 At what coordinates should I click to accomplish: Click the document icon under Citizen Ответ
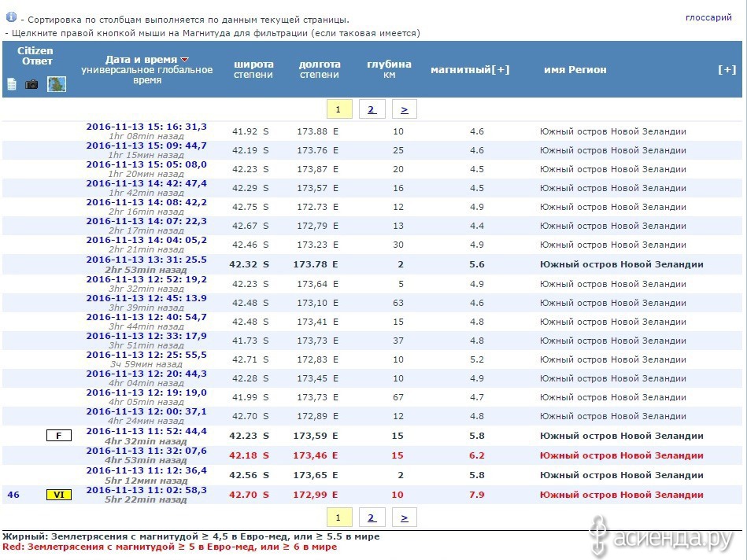[x=12, y=84]
